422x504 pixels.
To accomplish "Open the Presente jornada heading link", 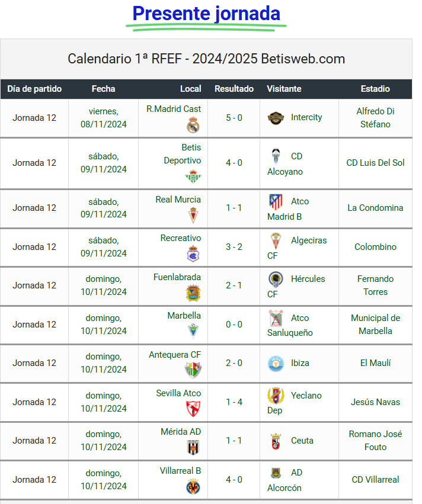I will 206,14.
